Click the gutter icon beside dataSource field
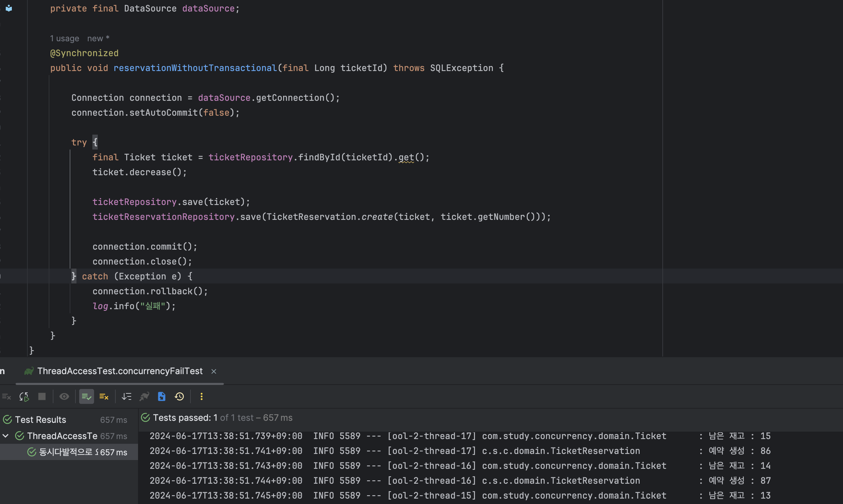Image resolution: width=843 pixels, height=504 pixels. coord(9,8)
